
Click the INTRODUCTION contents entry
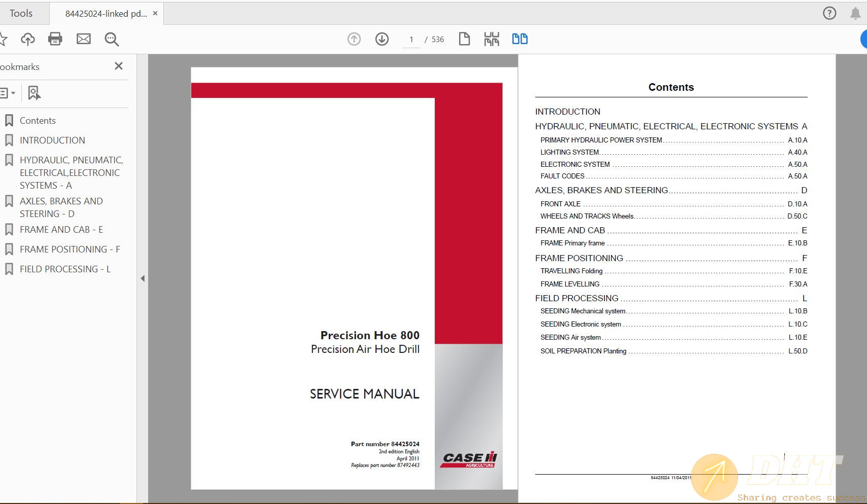(568, 112)
